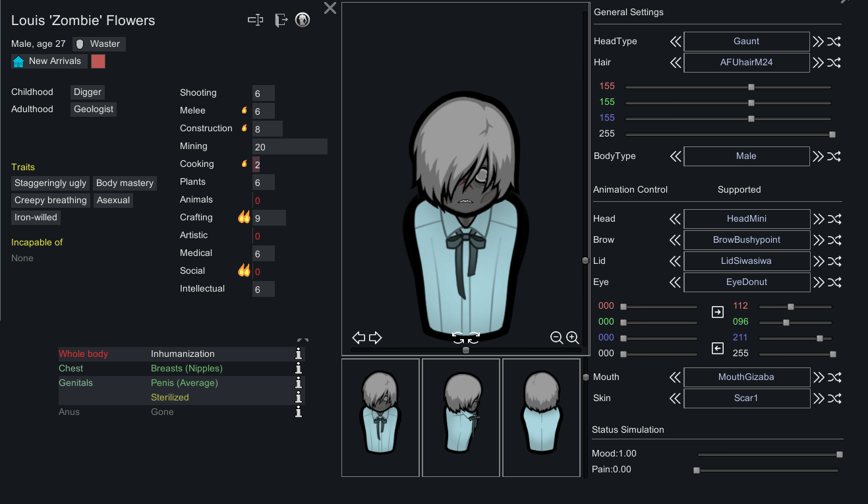This screenshot has width=868, height=504.
Task: Adjust the Pain slider
Action: [767, 470]
